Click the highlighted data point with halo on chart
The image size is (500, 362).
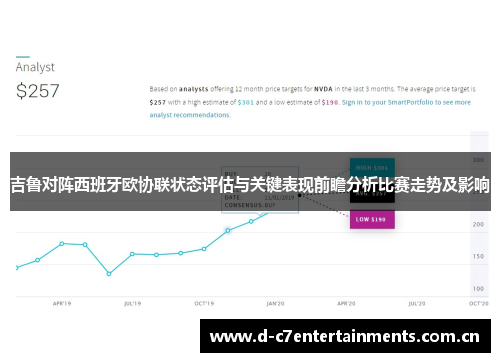pyautogui.click(x=228, y=230)
